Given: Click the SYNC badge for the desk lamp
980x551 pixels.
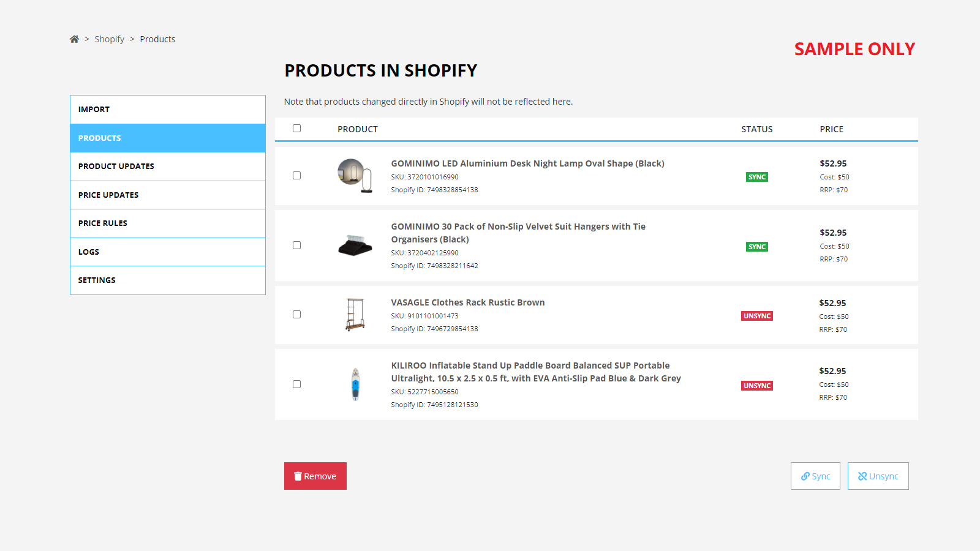Looking at the screenshot, I should (757, 177).
